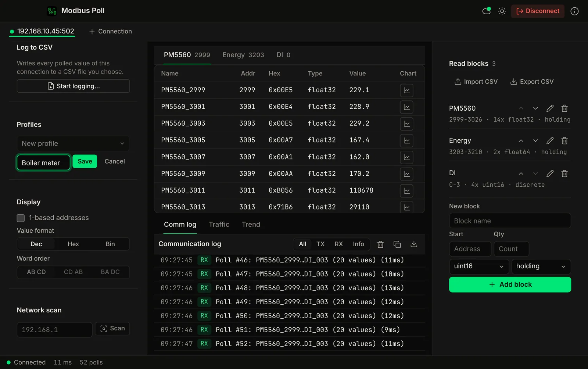This screenshot has height=369, width=588.
Task: Click Import CSV
Action: point(476,82)
